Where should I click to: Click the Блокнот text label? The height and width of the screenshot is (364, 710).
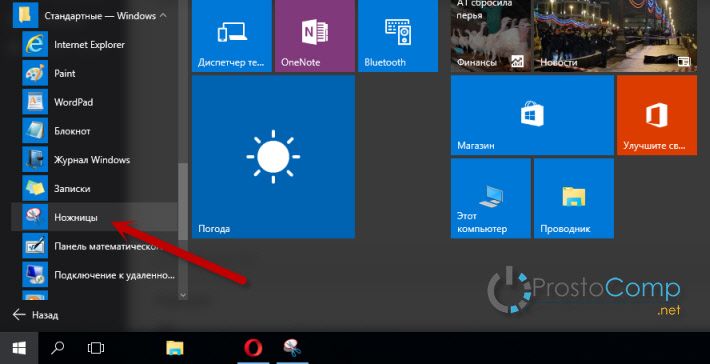[72, 131]
